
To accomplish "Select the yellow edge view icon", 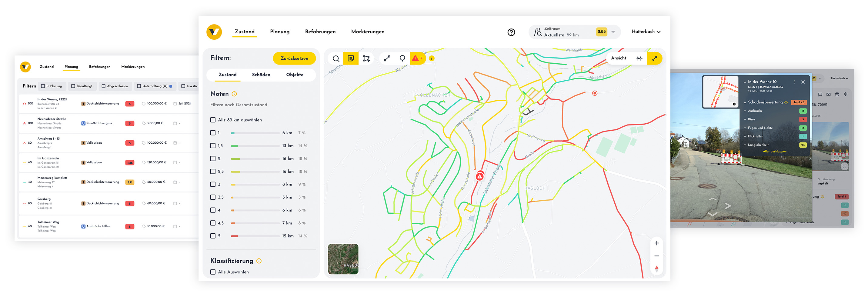I will pos(655,58).
